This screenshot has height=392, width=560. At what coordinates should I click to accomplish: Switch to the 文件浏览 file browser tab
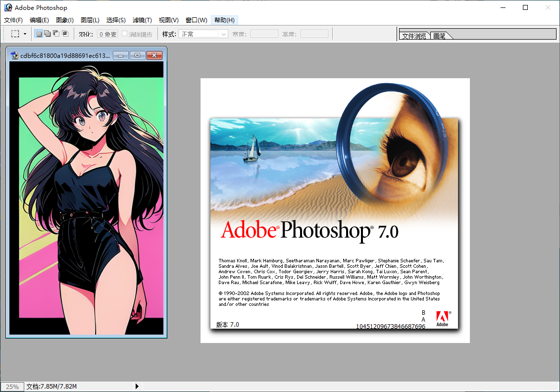pos(414,36)
